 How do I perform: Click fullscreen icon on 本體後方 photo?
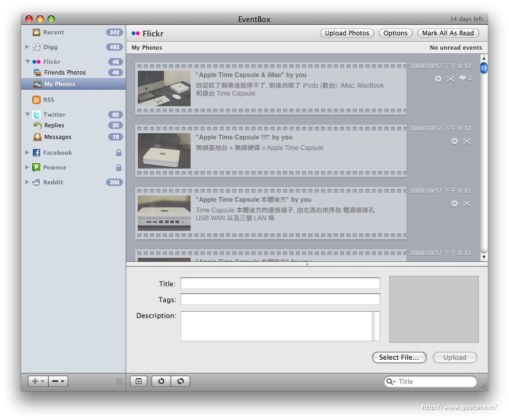click(467, 204)
